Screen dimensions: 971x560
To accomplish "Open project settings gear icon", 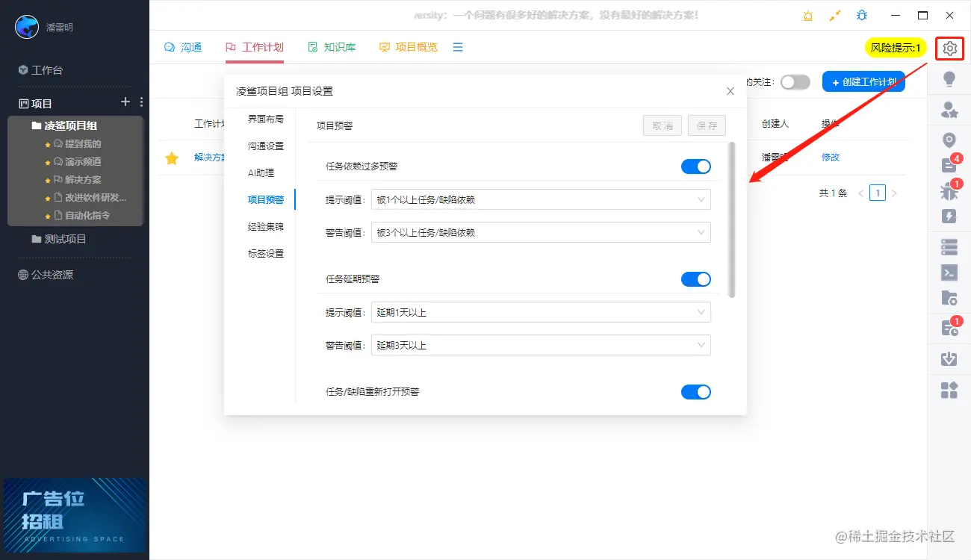I will (x=949, y=49).
